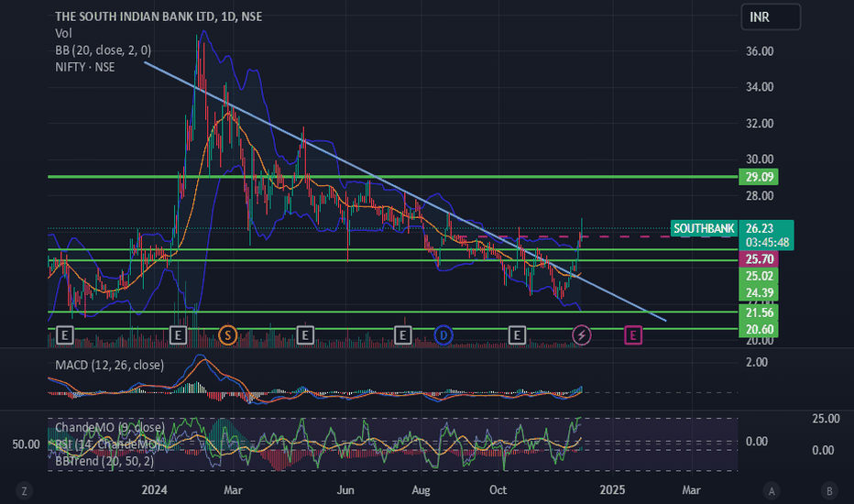The height and width of the screenshot is (504, 854).
Task: Click the earnings E marker left of D marker
Action: [x=402, y=335]
